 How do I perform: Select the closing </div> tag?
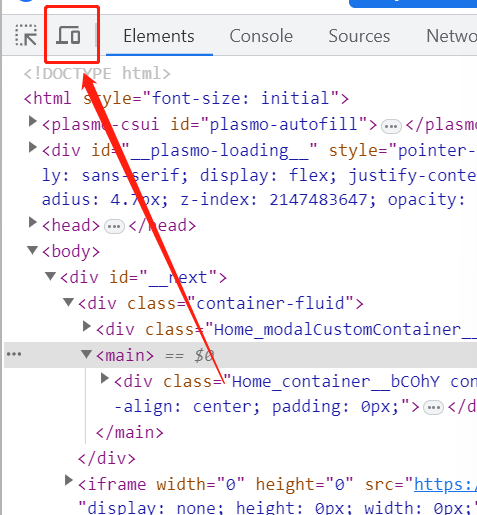click(x=107, y=459)
